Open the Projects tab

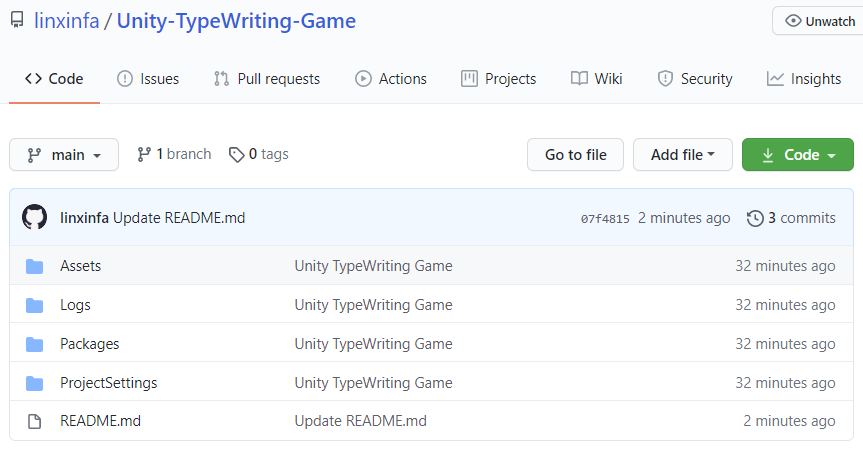pos(499,79)
